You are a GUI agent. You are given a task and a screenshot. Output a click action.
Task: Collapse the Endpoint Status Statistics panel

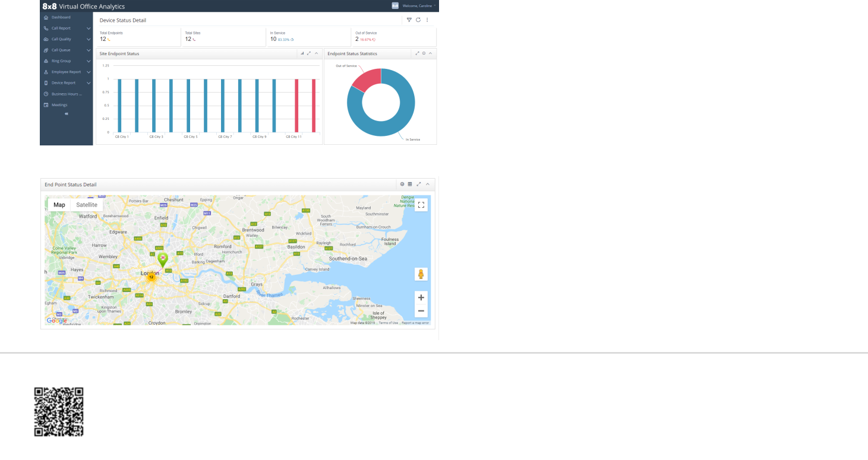tap(430, 53)
